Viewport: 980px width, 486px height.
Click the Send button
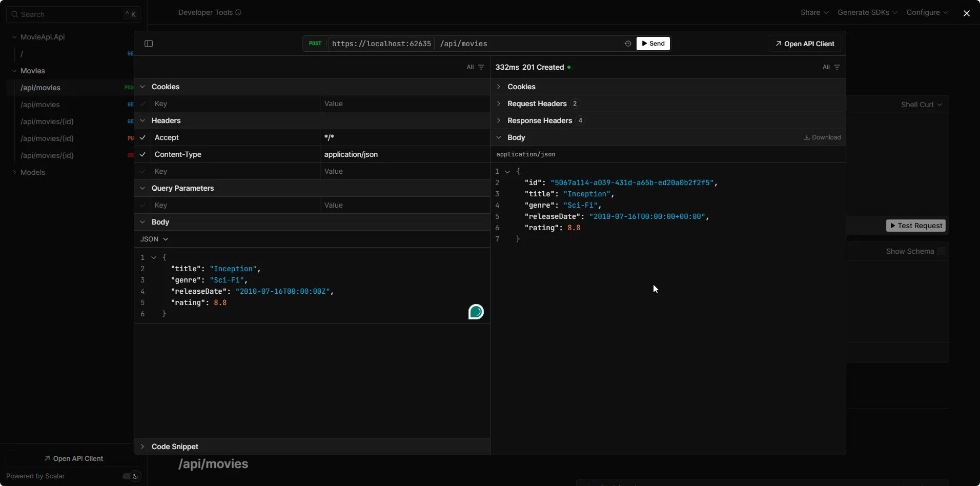[653, 44]
